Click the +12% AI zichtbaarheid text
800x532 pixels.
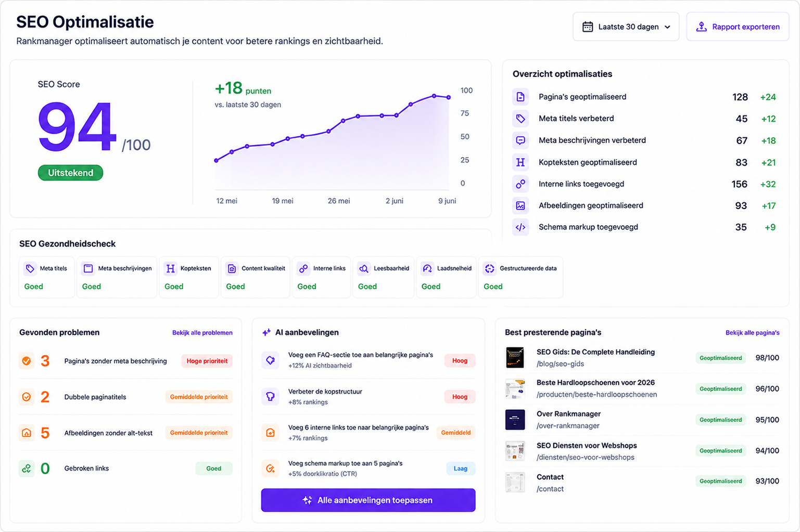point(320,366)
